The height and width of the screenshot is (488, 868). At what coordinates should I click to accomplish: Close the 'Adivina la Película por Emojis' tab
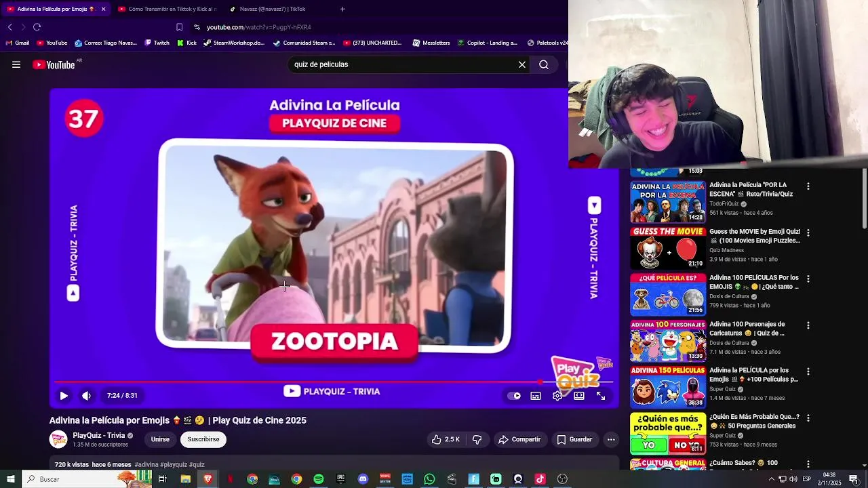(x=103, y=9)
